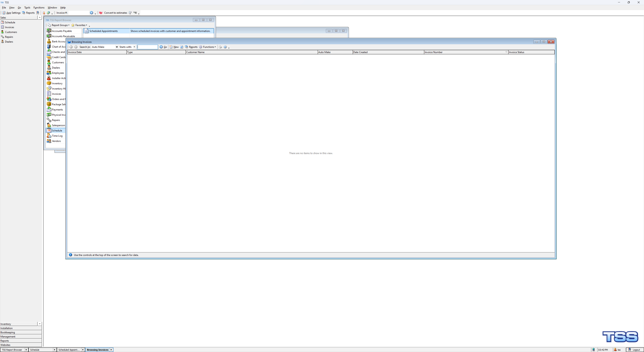644x352 pixels.
Task: Select the Time Log report group
Action: pyautogui.click(x=57, y=136)
